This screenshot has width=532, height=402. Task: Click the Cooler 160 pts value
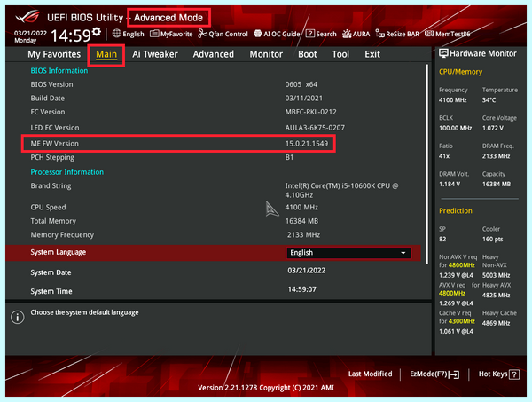(x=492, y=239)
